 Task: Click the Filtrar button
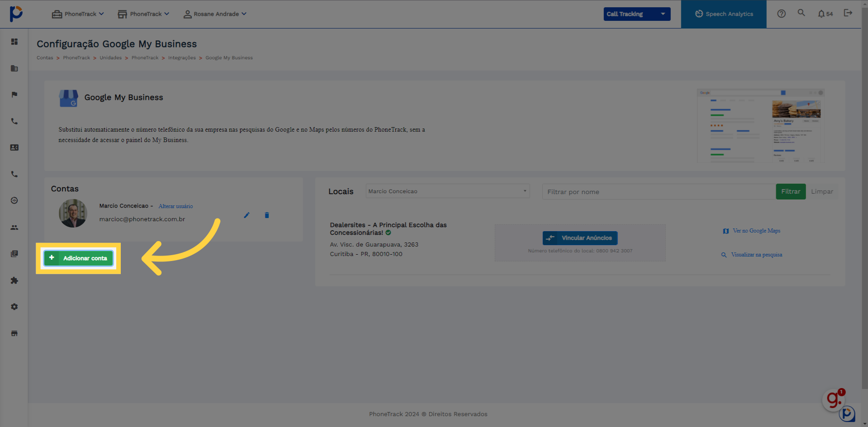point(791,192)
